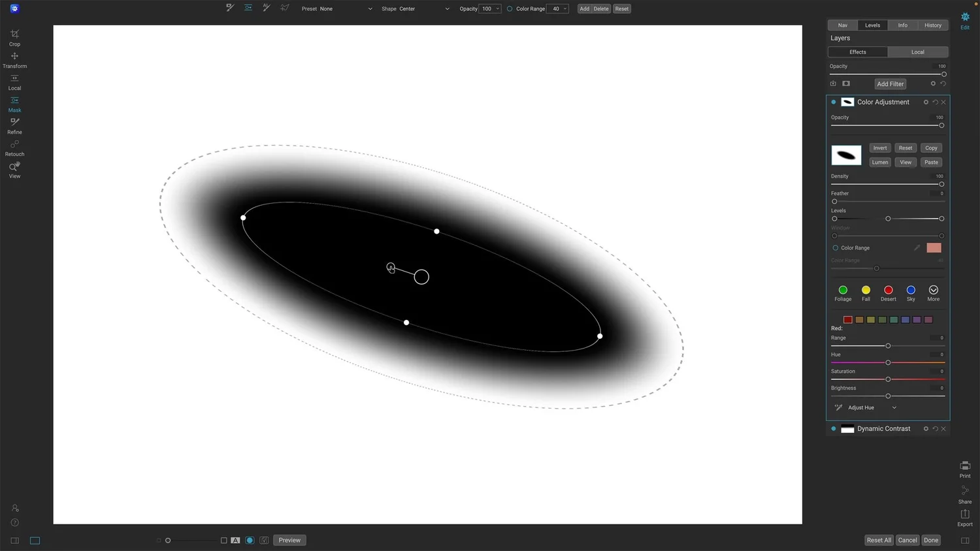Image resolution: width=980 pixels, height=551 pixels.
Task: Switch to the Refine tool
Action: point(14,126)
